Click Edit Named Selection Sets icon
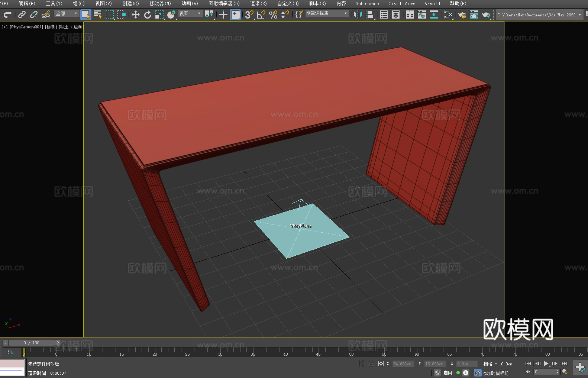Screen dimensions: 588x378 299,14
